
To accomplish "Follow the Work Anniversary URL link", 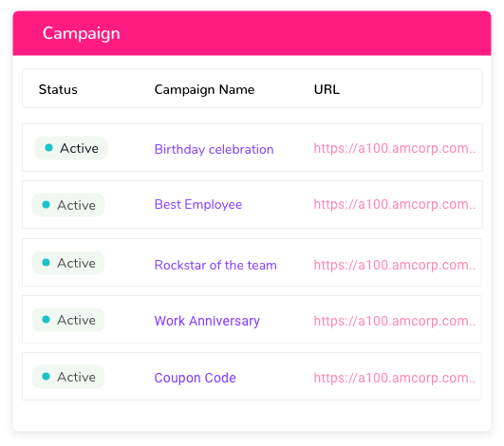I will tap(395, 321).
